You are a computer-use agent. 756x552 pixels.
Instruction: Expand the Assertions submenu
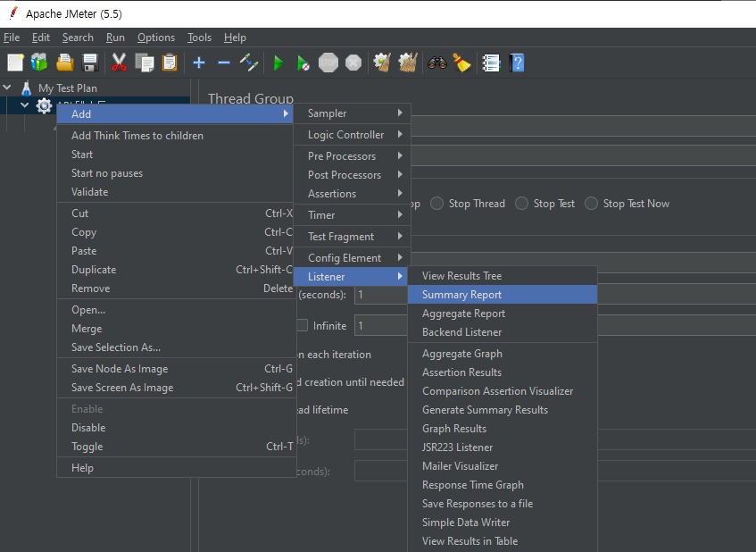pyautogui.click(x=353, y=194)
